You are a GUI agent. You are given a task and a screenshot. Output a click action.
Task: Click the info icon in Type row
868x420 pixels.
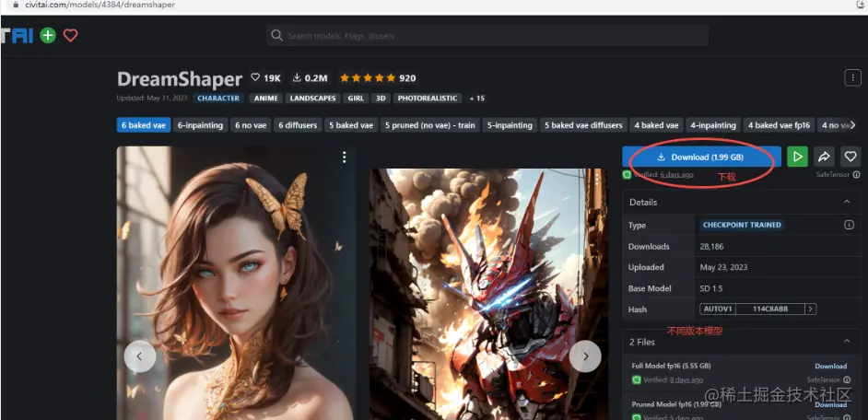coord(849,225)
